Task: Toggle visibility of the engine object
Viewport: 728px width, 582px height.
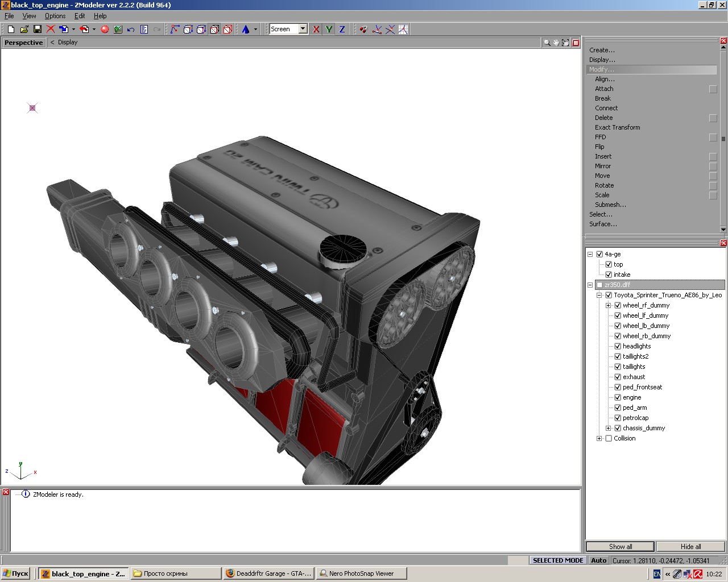Action: coord(618,397)
